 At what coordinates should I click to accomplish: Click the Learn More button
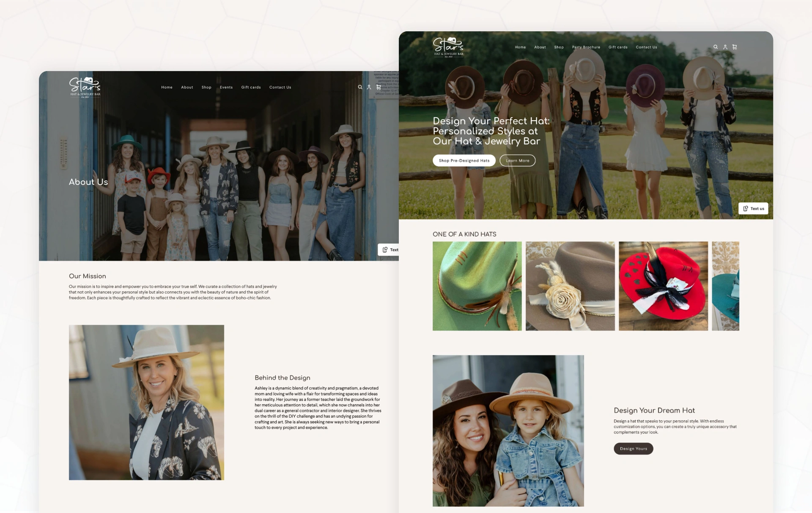(x=517, y=160)
